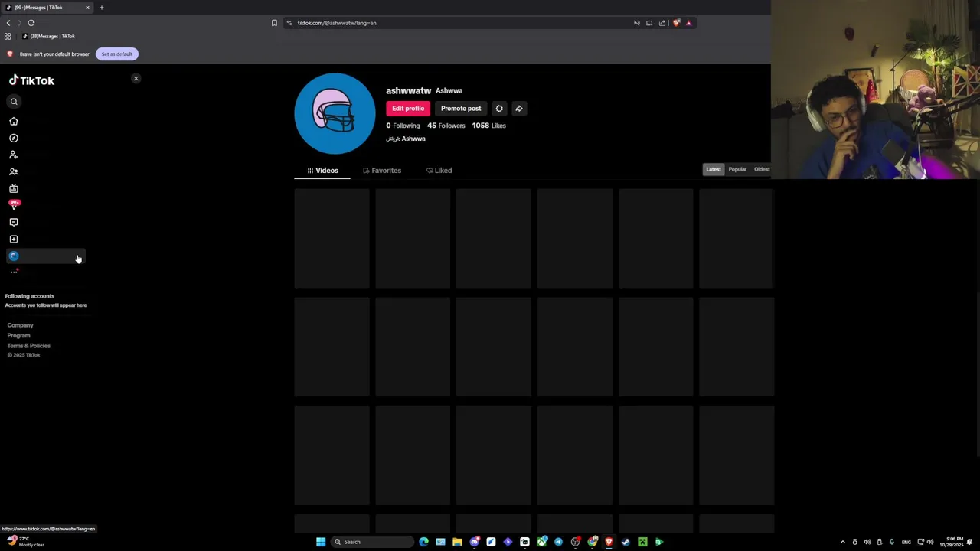Open Windows Start menu
Screen dimensions: 980x551
tap(321, 542)
